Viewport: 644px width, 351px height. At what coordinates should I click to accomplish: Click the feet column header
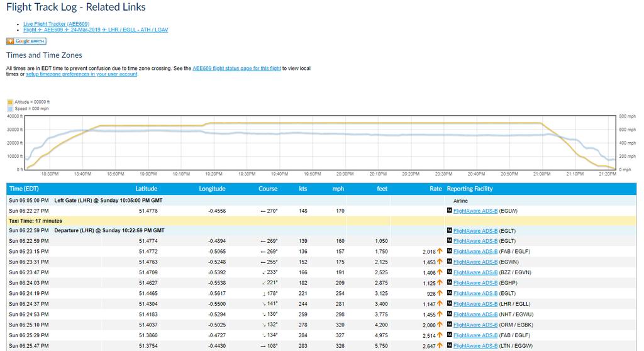point(382,189)
